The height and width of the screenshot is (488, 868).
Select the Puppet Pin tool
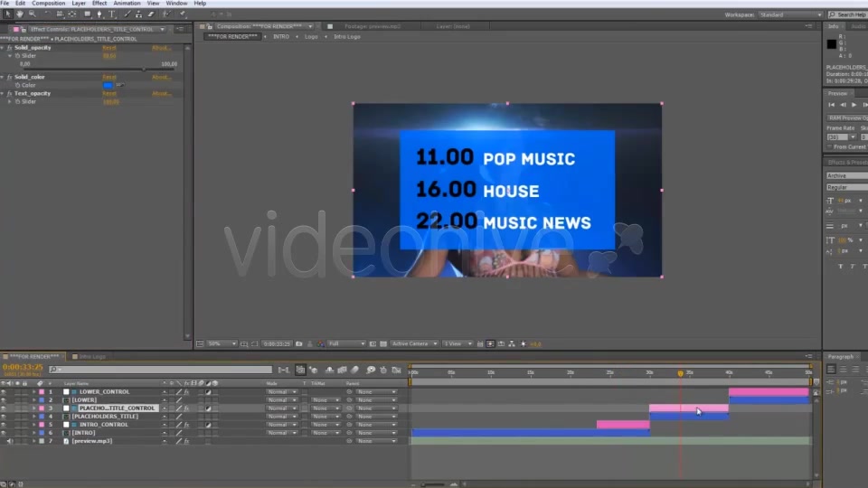183,14
